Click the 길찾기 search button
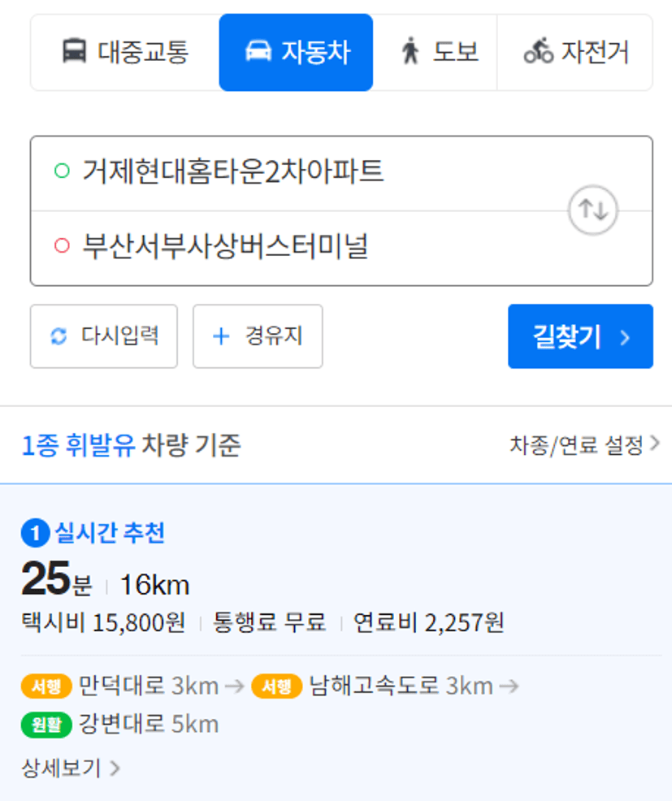This screenshot has height=801, width=672. 580,336
